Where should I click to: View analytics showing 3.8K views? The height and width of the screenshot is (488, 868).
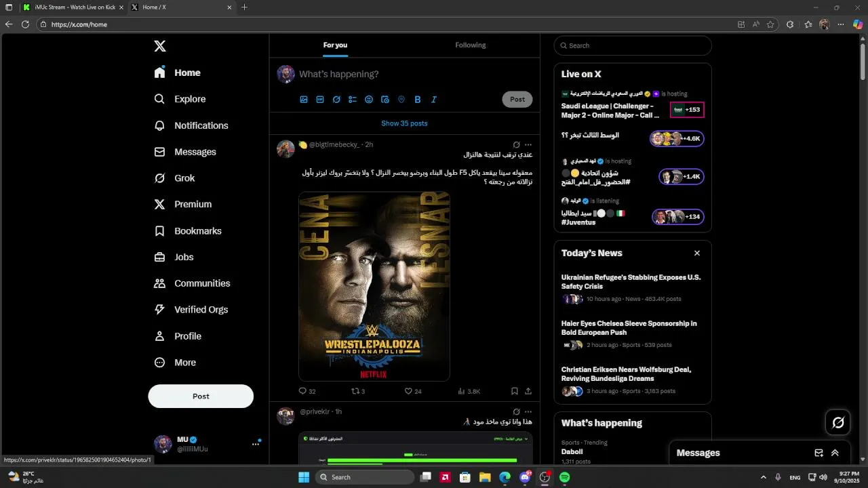[x=469, y=391]
